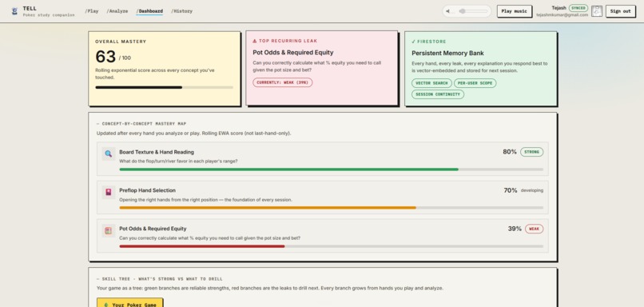Image resolution: width=644 pixels, height=307 pixels.
Task: Click the 'OVERALL MASTERY' label
Action: tap(121, 42)
